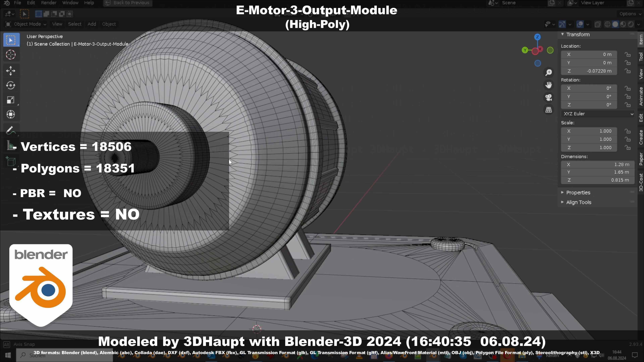Choose 'extend selection' mode icon
Viewport: 644px width, 362px height.
point(46,14)
